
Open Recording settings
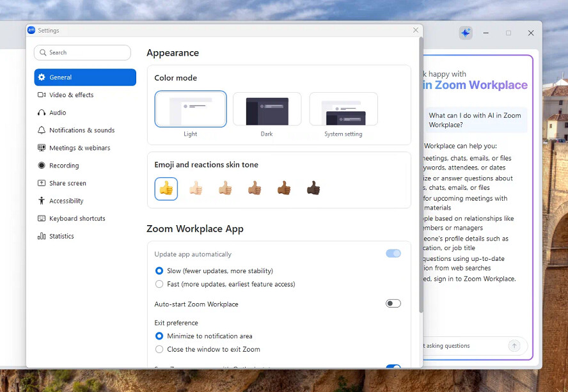click(85, 166)
